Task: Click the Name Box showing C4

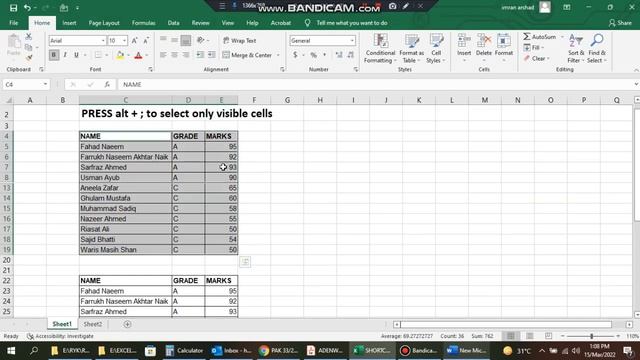Action: tap(25, 84)
